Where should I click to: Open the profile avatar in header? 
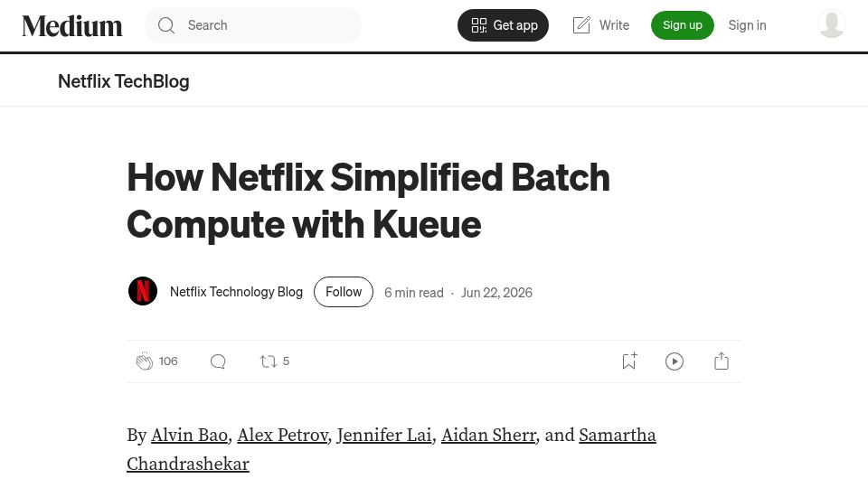tap(831, 24)
